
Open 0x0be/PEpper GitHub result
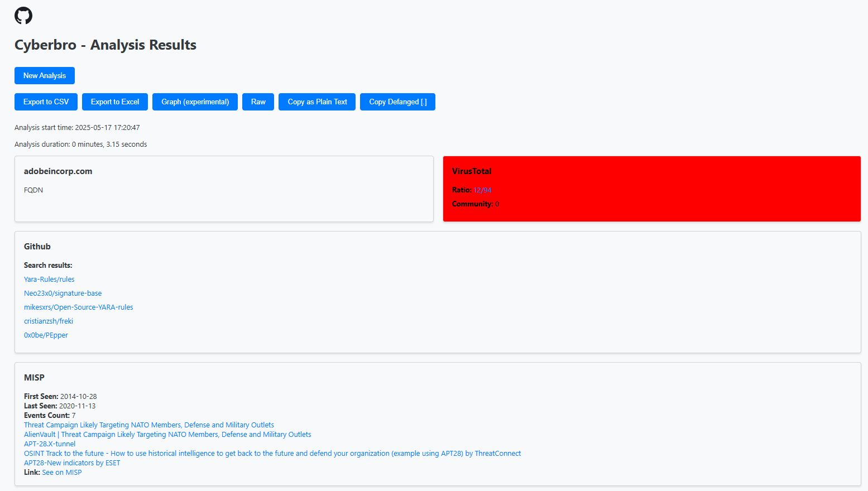coord(46,335)
